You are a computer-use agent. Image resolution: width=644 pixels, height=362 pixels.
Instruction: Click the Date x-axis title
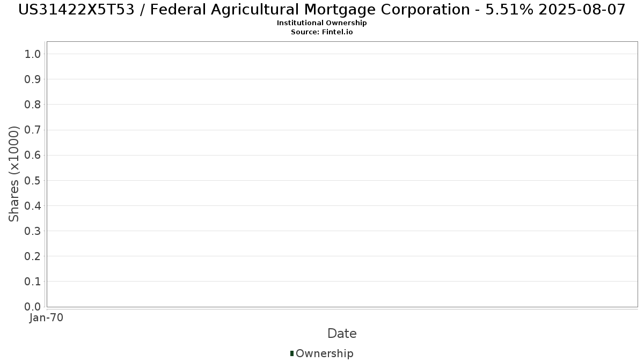(x=342, y=334)
